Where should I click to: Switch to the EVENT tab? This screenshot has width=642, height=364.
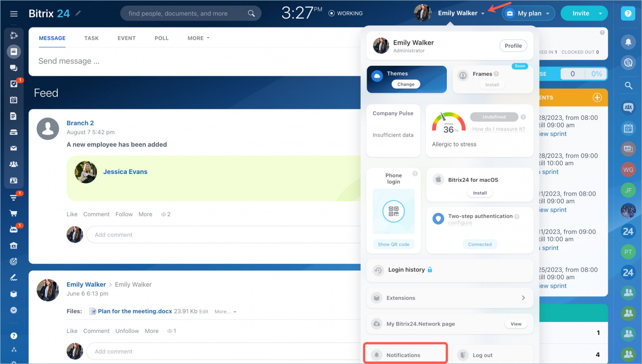coord(126,38)
